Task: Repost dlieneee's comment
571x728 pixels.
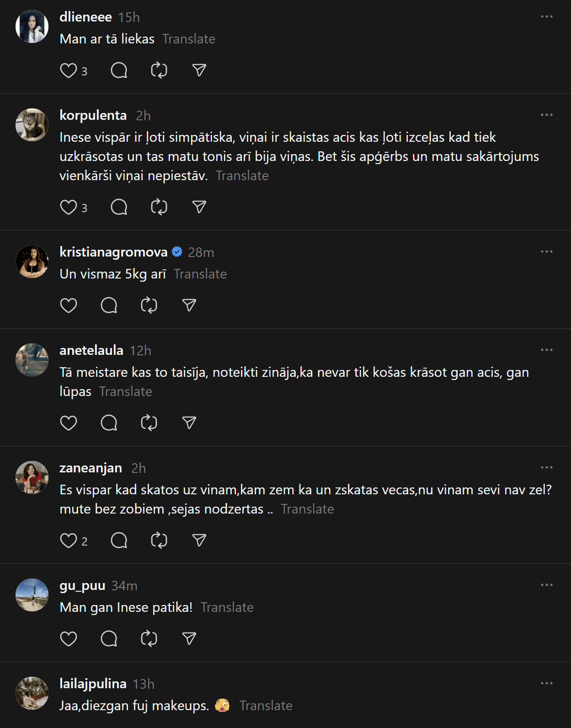Action: 159,70
